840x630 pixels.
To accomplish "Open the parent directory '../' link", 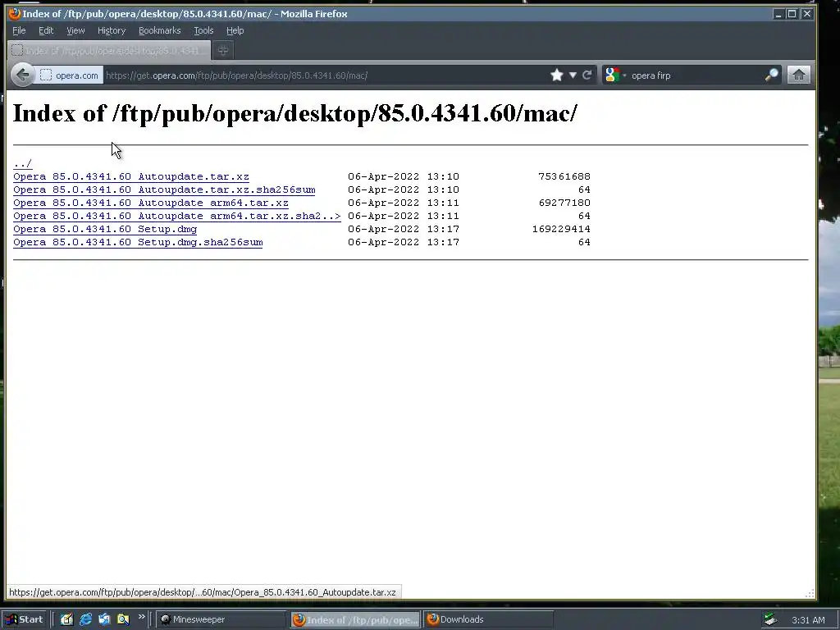I will point(22,163).
